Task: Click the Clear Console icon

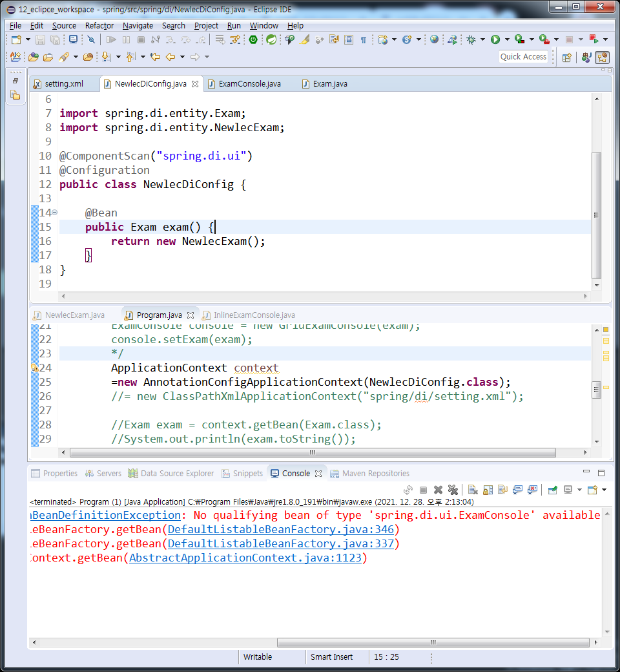Action: [x=473, y=490]
